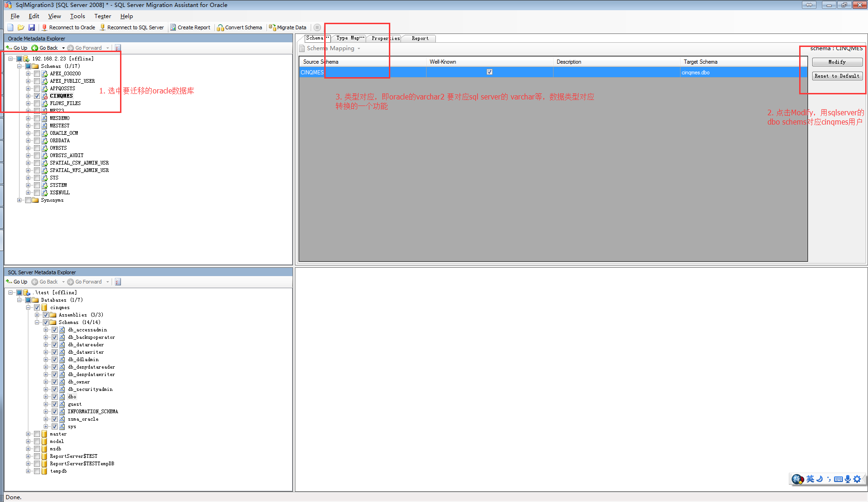The width and height of the screenshot is (868, 502).
Task: Open the Schema Mapping dropdown
Action: tap(359, 48)
